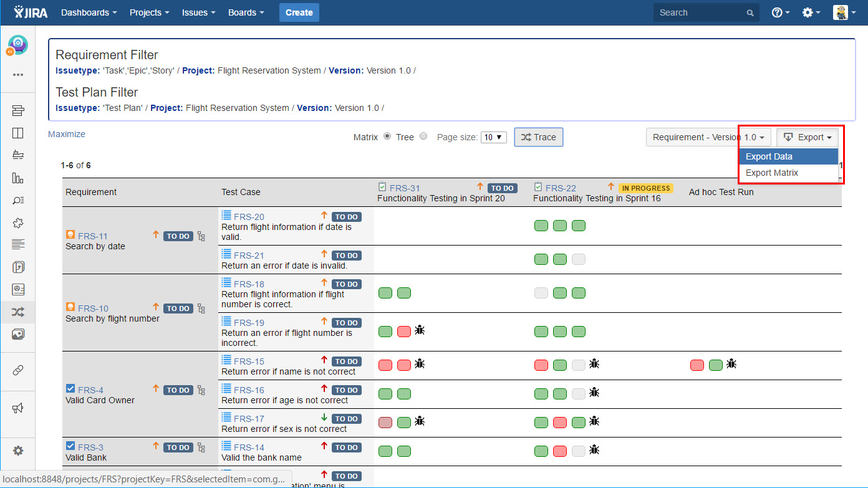Click the megaphone feedback icon in sidebar

(17, 408)
